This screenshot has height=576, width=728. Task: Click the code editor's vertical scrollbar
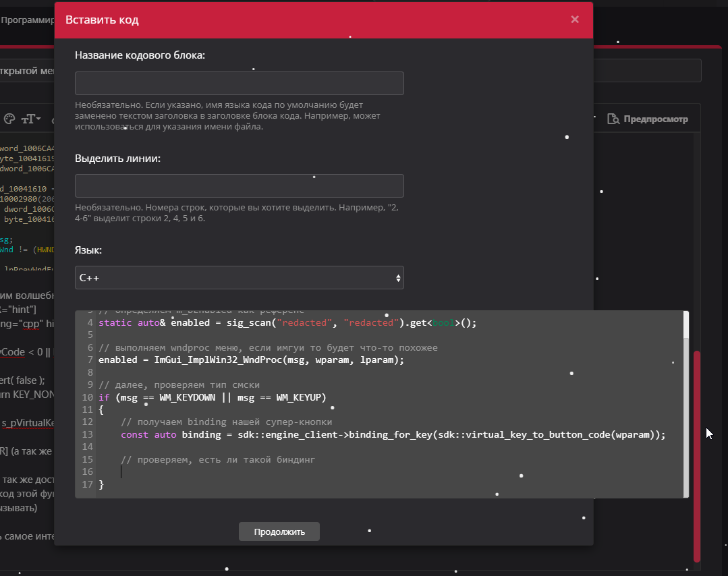tap(686, 405)
